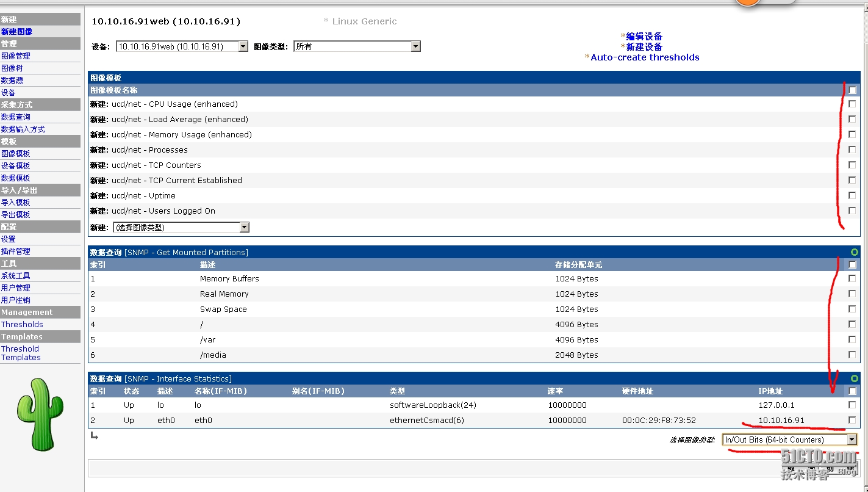The width and height of the screenshot is (868, 492).
Task: Click 导出模板 in sidebar
Action: [x=16, y=214]
